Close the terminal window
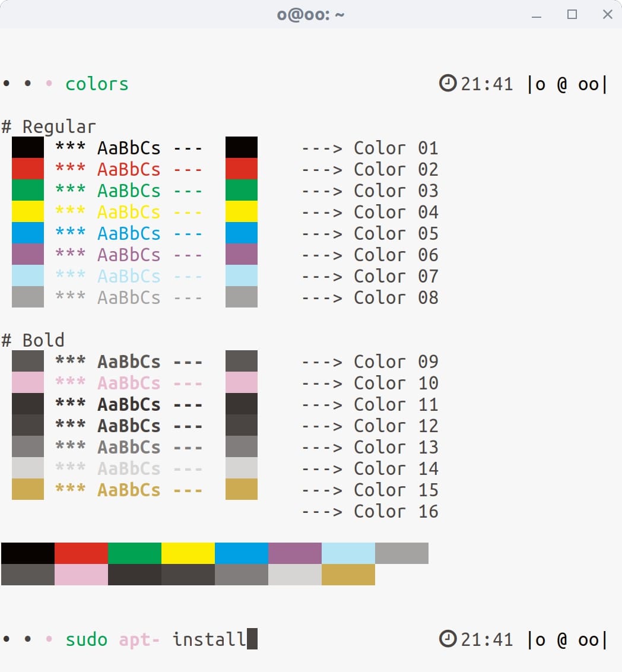This screenshot has height=672, width=622. click(x=607, y=15)
